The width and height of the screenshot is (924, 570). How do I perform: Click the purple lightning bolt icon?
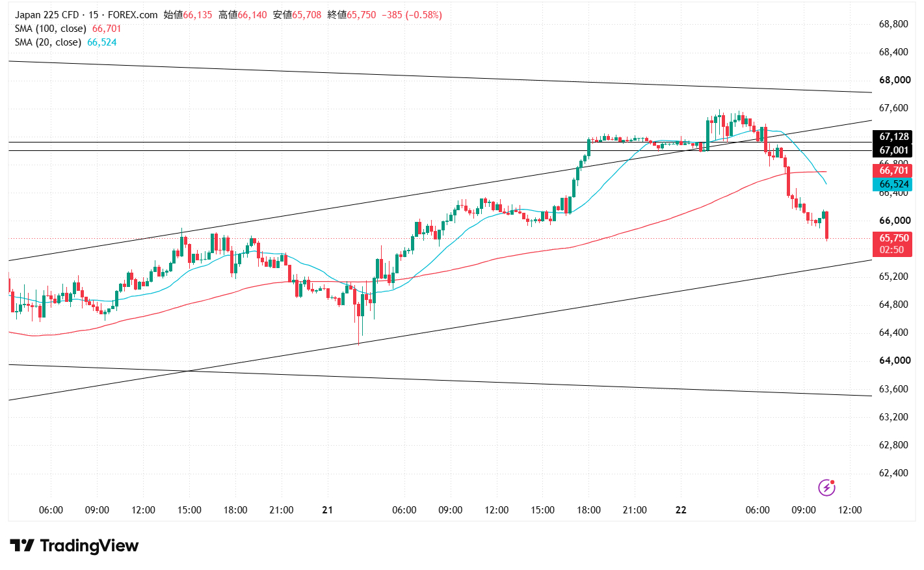[x=826, y=487]
